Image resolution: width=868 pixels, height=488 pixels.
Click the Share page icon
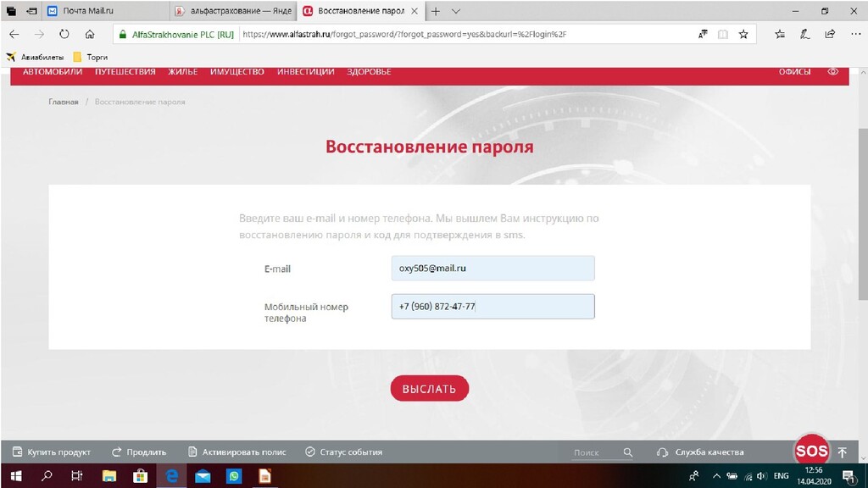tap(830, 34)
